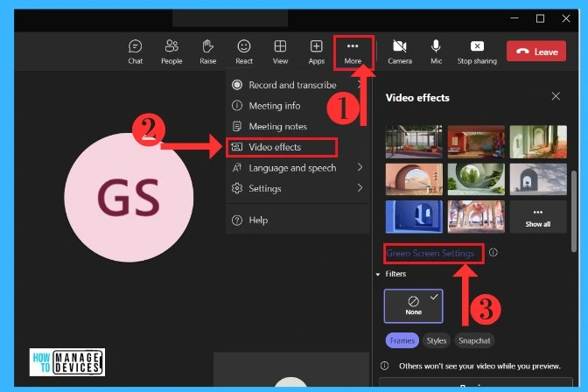Select the None filter option
588x392 pixels.
click(x=413, y=306)
